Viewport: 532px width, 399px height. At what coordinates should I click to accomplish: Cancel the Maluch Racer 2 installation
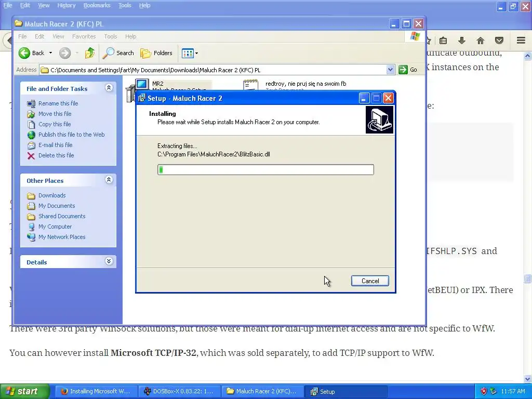pos(370,281)
